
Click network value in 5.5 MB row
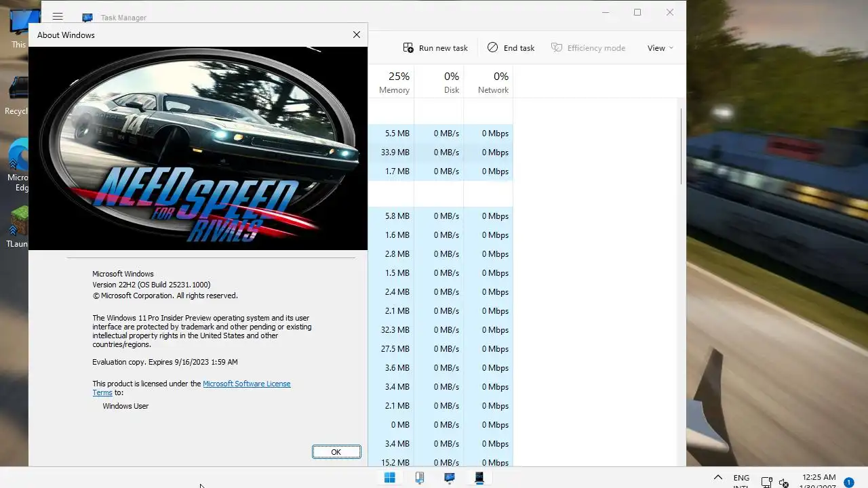tap(489, 134)
